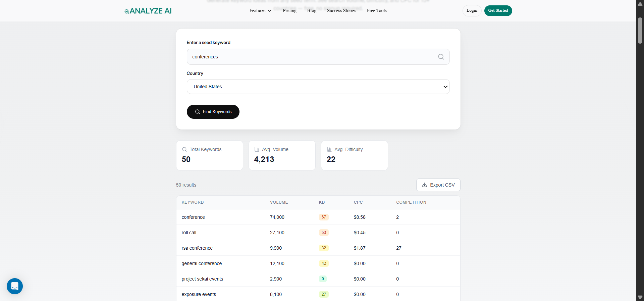This screenshot has width=644, height=301.
Task: Click the $0.45 CPC value
Action: 360,233
